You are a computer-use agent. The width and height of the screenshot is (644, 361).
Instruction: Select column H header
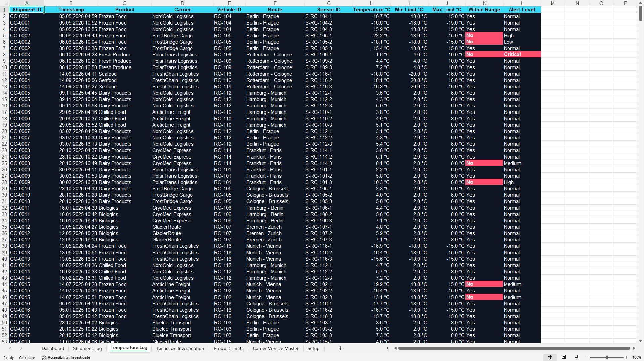click(371, 3)
